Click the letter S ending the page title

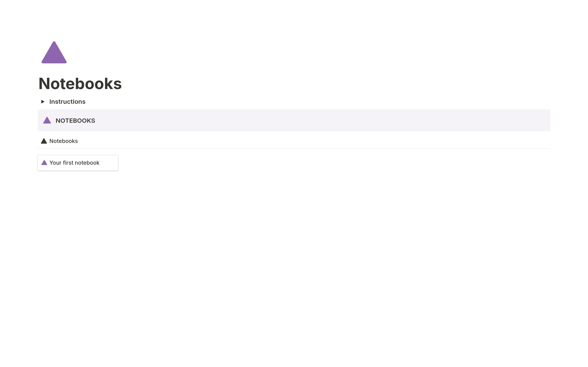(118, 84)
